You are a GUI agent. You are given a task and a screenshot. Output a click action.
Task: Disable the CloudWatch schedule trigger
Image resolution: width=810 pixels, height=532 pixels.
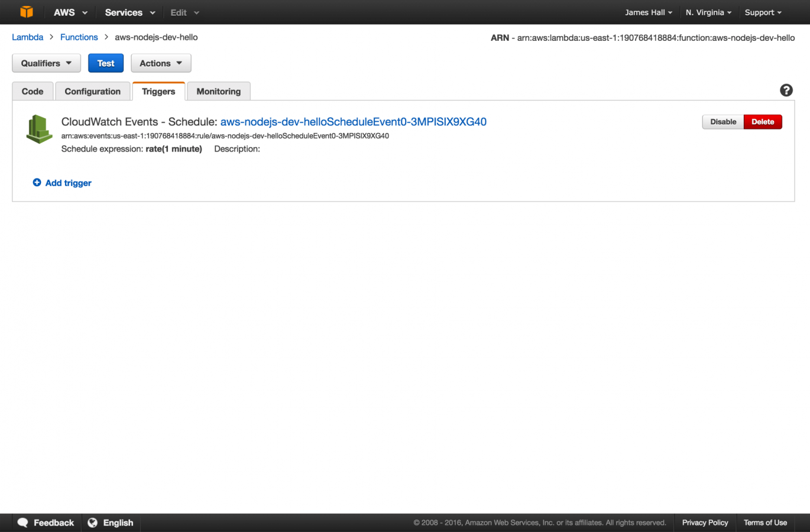pos(722,122)
